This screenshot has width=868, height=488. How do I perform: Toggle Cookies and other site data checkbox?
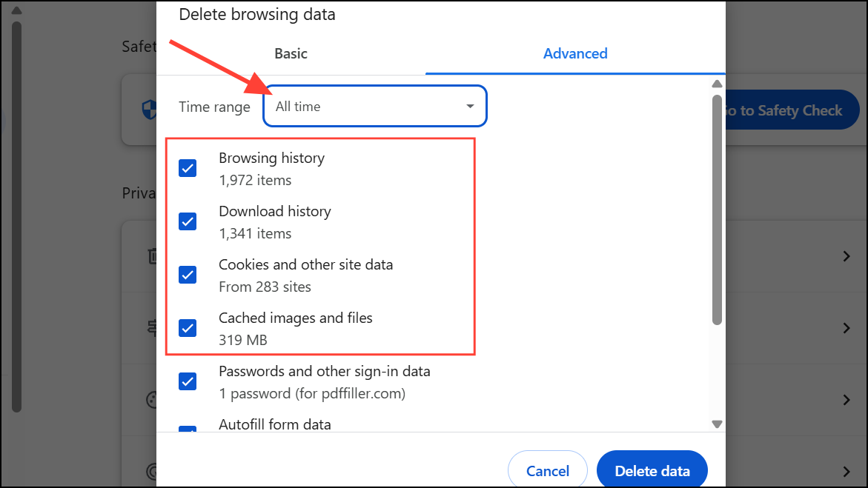click(x=188, y=275)
